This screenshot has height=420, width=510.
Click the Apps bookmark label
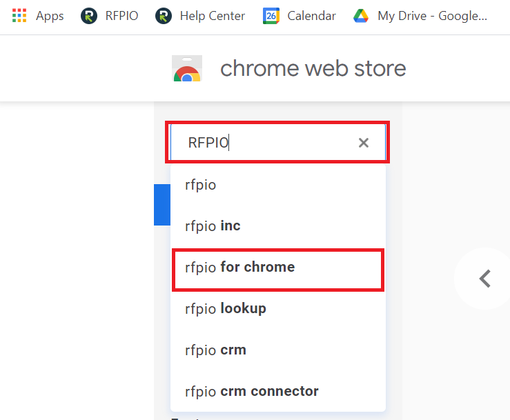click(x=50, y=16)
